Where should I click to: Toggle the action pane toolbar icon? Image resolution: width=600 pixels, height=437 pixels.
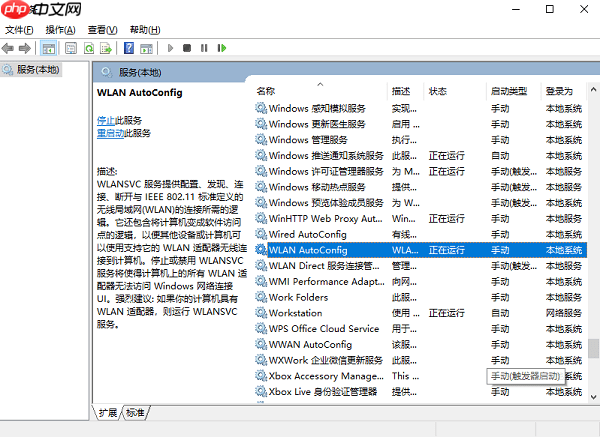point(146,48)
